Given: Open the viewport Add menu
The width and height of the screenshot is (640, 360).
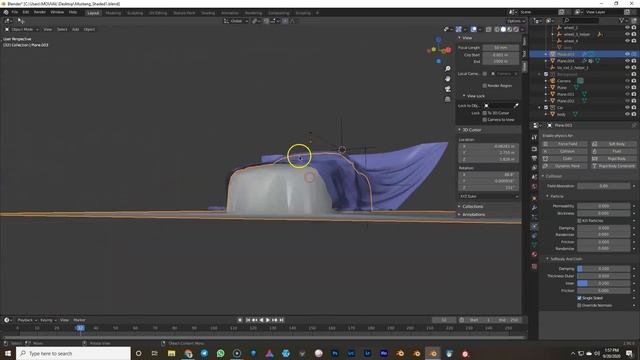Looking at the screenshot, I should pyautogui.click(x=76, y=29).
